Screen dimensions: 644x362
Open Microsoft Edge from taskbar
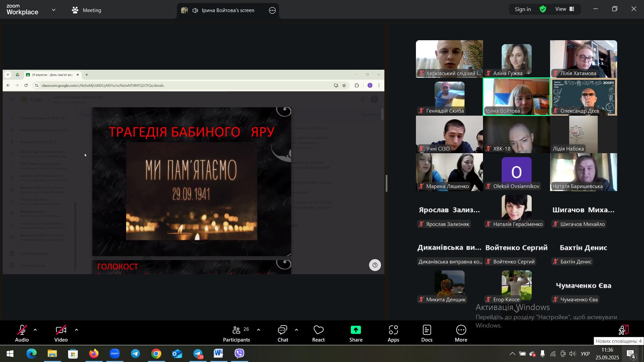pos(31,354)
